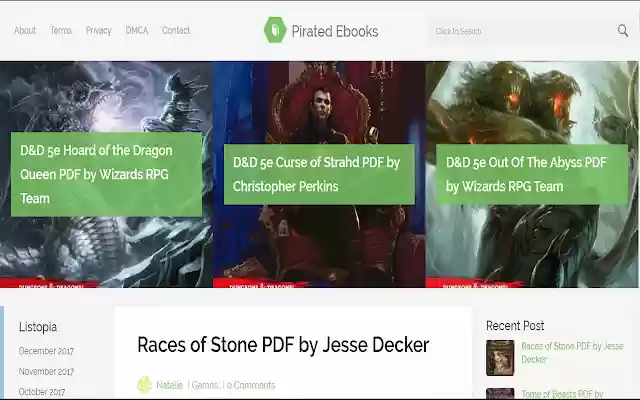
Task: Open December 2017 archive
Action: tap(46, 351)
